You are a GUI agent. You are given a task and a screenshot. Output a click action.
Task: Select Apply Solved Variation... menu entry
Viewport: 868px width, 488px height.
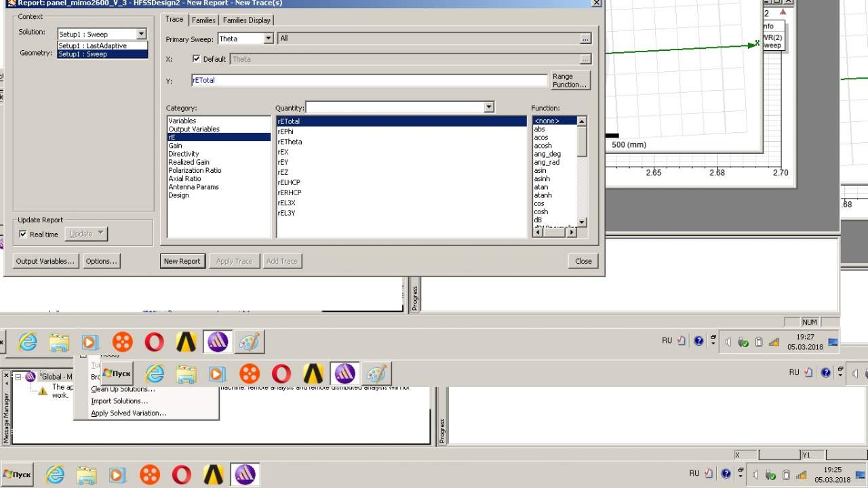128,413
